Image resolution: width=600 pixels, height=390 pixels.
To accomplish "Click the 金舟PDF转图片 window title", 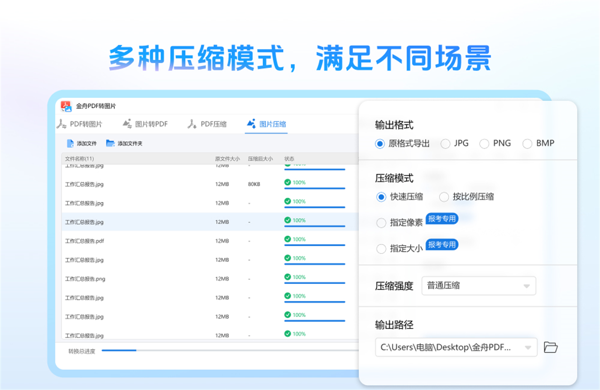I will coord(96,106).
